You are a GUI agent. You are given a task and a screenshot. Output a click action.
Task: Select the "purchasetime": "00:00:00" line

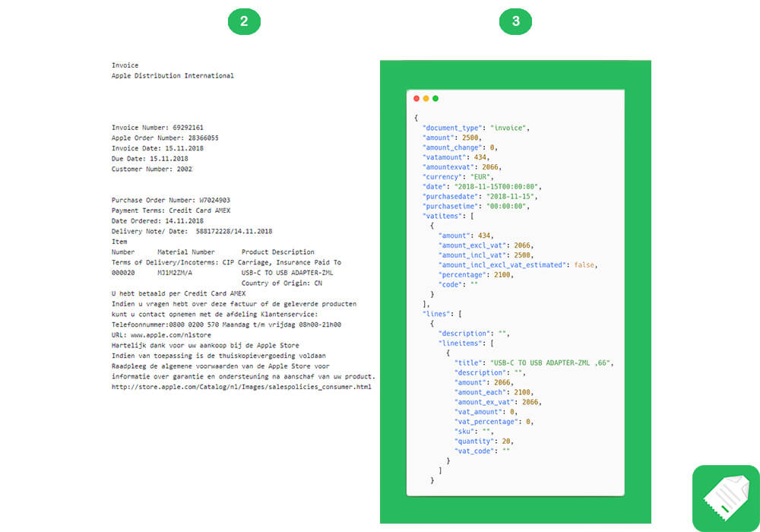[476, 206]
